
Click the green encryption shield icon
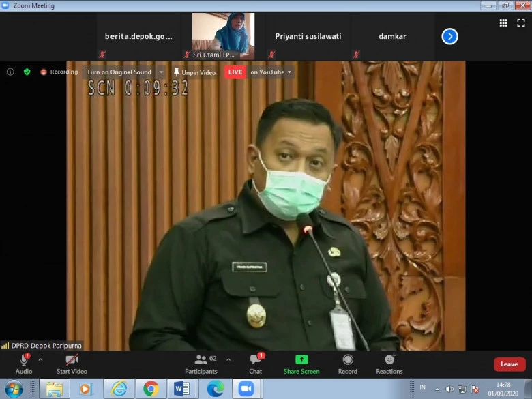pos(27,72)
